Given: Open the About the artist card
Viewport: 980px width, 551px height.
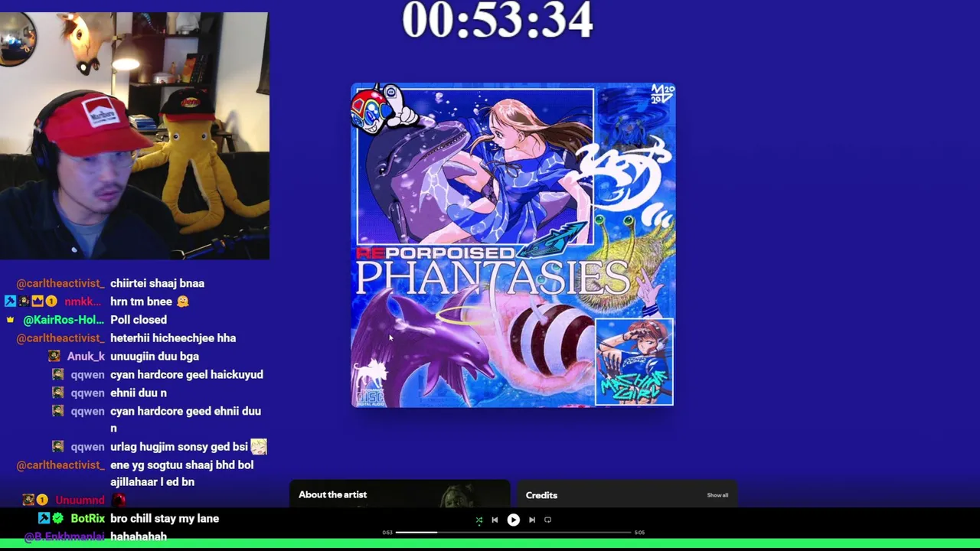Looking at the screenshot, I should pos(400,494).
